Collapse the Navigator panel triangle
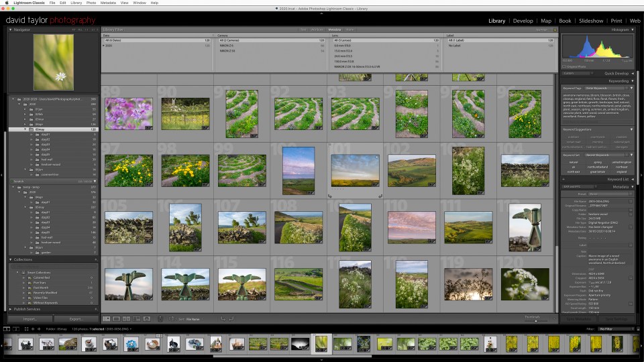Screen dimensions: 644x362 click(10, 29)
